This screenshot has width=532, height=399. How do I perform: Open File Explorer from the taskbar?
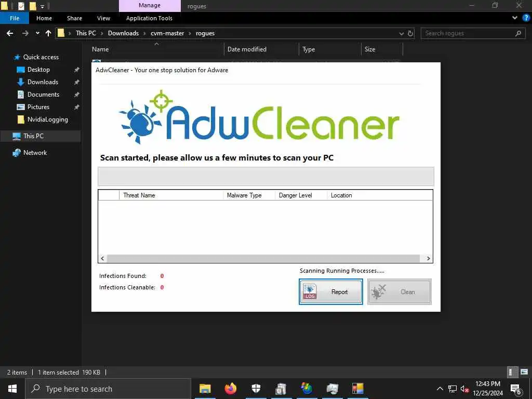click(x=205, y=389)
